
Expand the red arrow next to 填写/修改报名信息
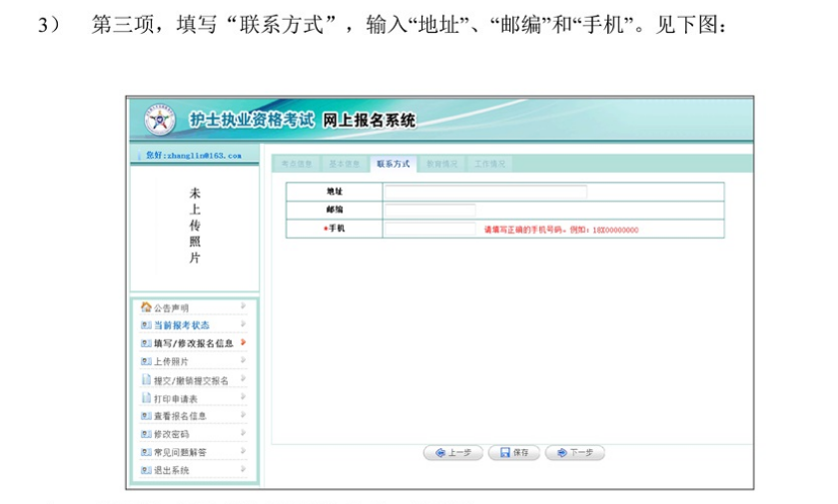pos(243,343)
